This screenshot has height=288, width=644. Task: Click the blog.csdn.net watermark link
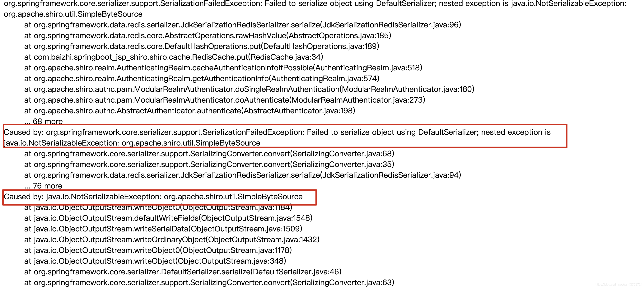[x=618, y=285]
